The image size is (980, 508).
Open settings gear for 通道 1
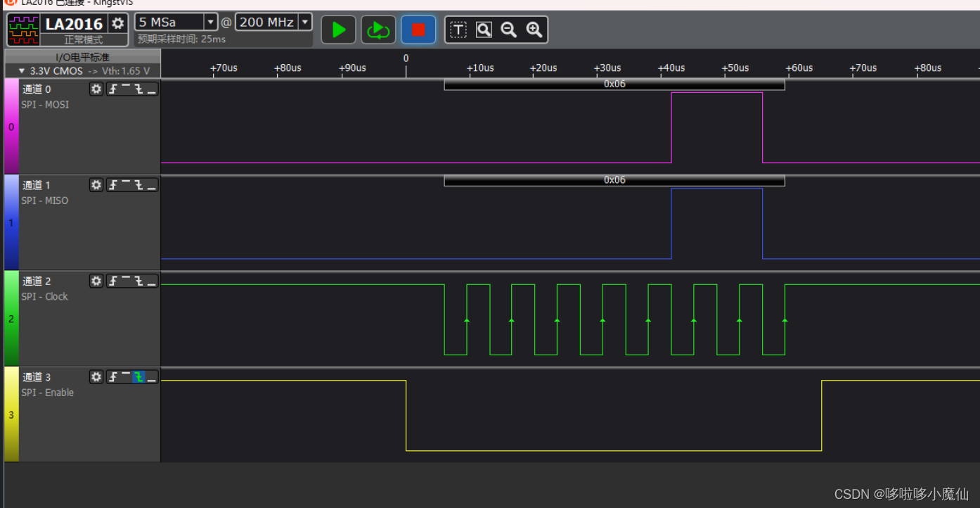pos(96,185)
